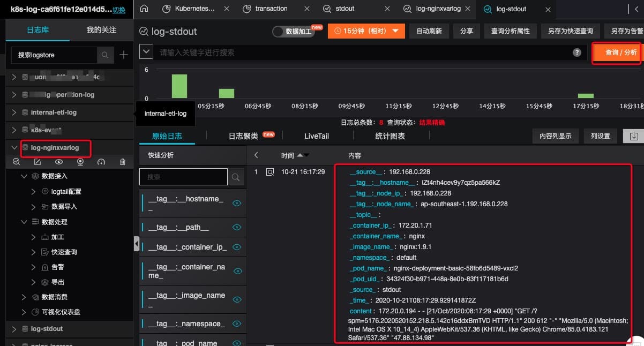Toggle eye for __tag__:_container_name_ field
Image resolution: width=644 pixels, height=346 pixels.
tap(237, 271)
